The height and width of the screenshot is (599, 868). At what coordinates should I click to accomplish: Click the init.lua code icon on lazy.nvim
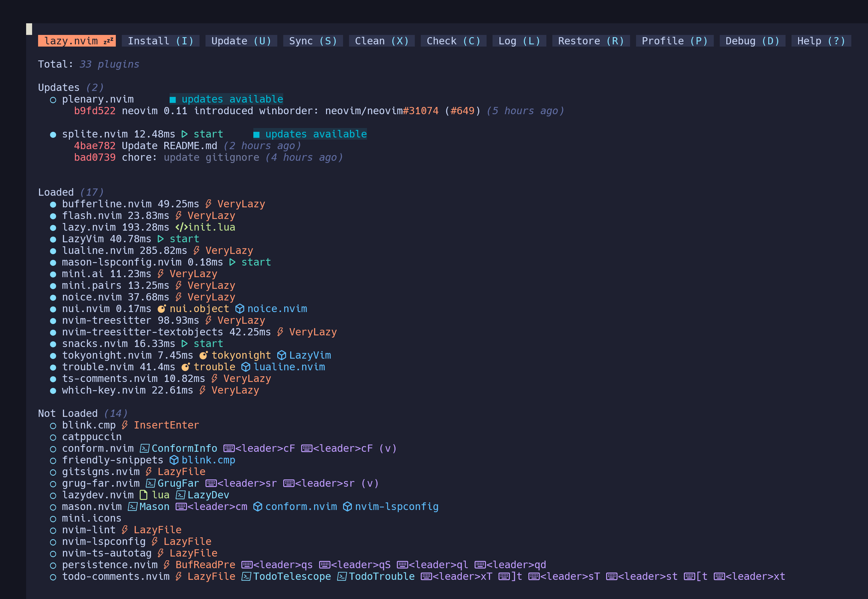tap(181, 227)
